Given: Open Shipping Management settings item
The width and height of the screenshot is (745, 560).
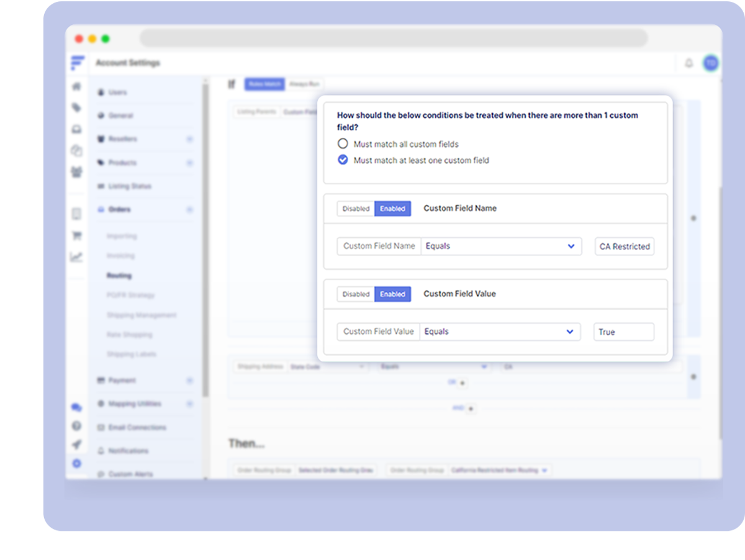Looking at the screenshot, I should (141, 315).
